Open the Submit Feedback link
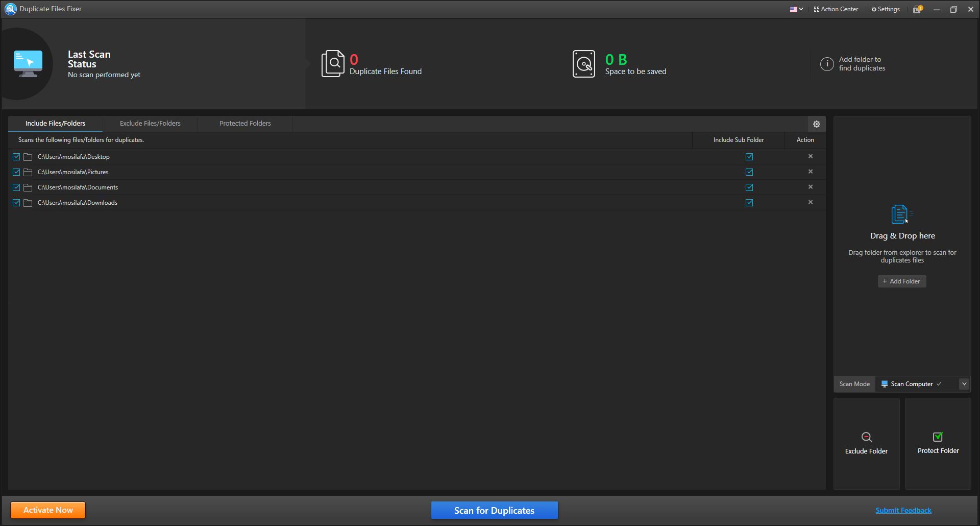 tap(903, 510)
